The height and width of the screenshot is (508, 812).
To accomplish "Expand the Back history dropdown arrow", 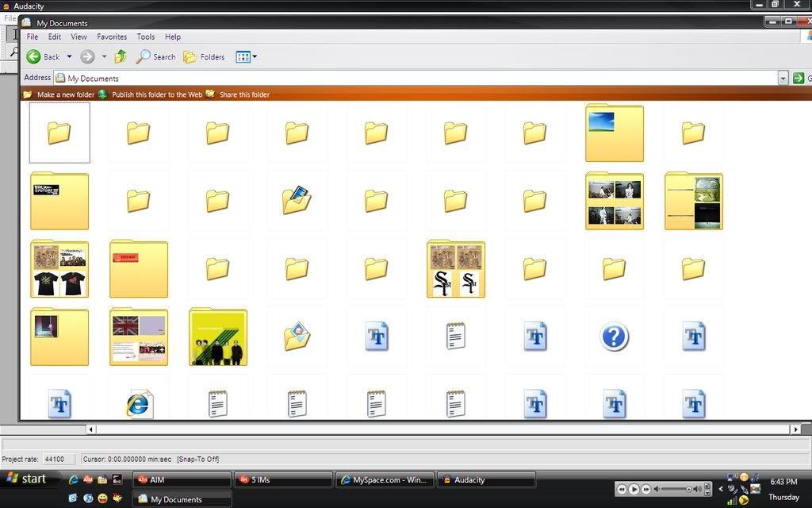I will pos(70,56).
